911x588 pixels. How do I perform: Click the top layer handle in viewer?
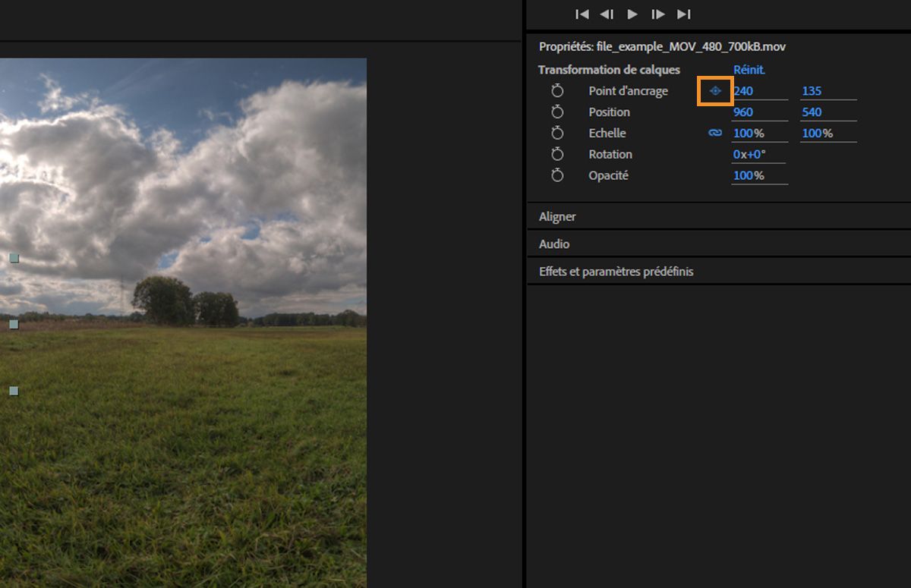(14, 258)
